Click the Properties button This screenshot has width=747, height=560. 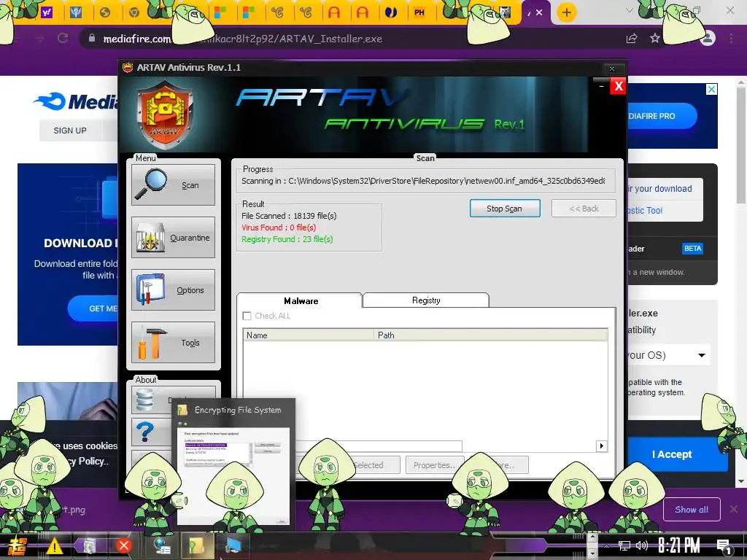(434, 465)
